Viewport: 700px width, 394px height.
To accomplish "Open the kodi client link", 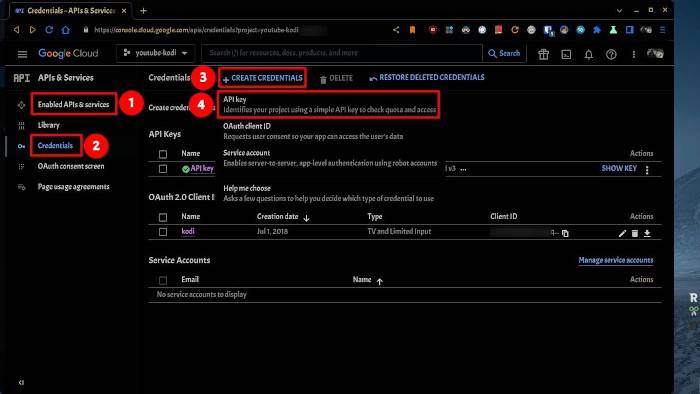I will tap(188, 231).
